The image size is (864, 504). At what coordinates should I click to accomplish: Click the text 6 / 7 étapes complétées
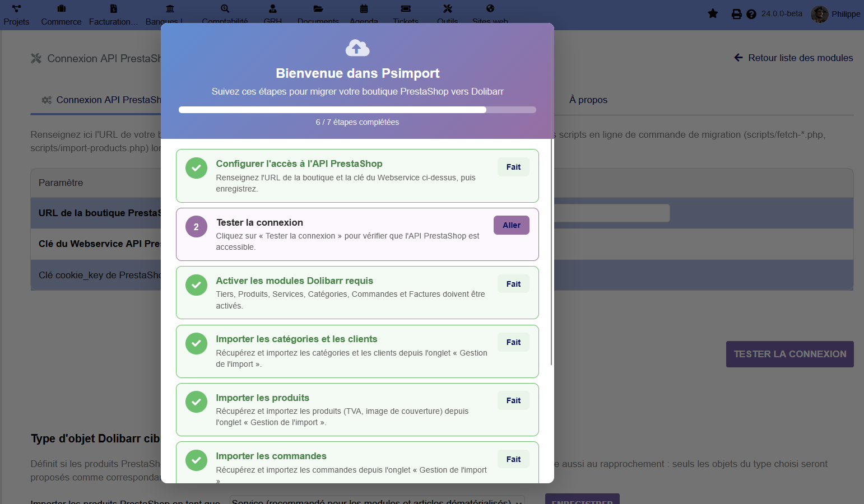pos(357,122)
